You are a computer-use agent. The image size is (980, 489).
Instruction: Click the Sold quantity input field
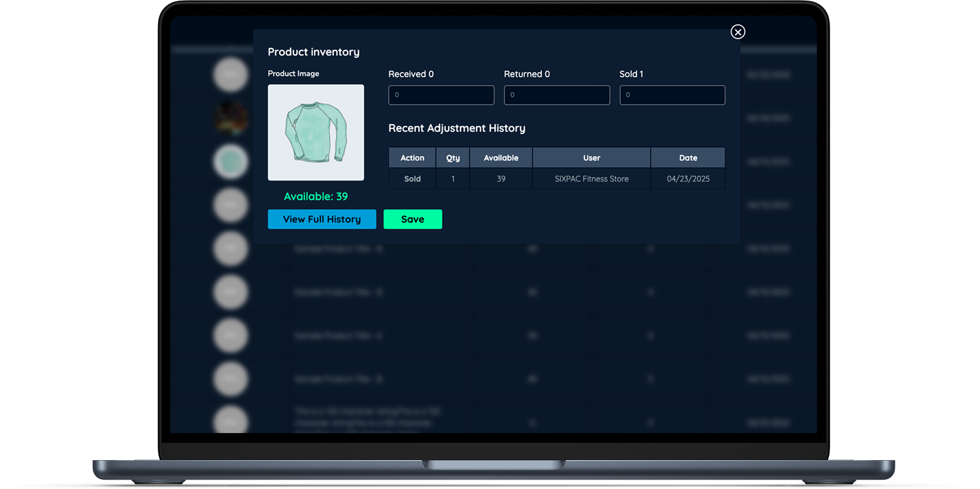[x=672, y=95]
